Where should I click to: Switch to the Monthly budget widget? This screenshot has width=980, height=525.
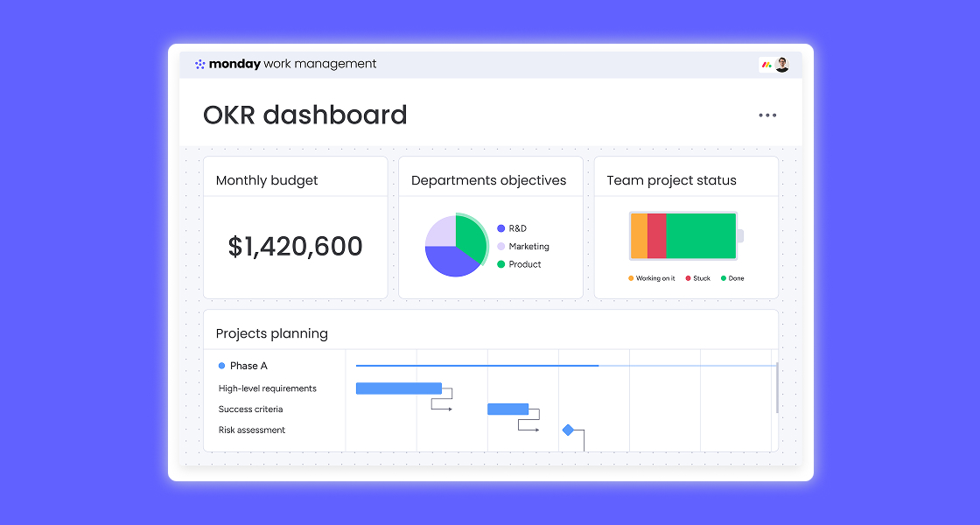(x=266, y=179)
